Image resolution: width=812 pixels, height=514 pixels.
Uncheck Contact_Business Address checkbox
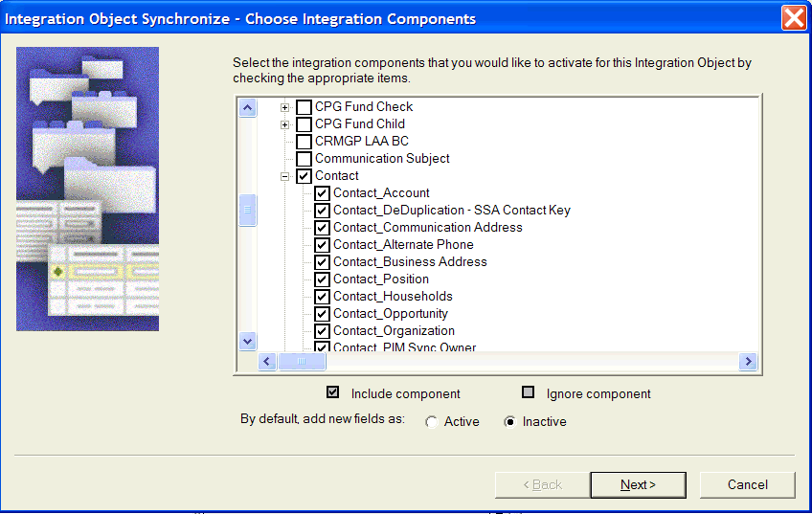[322, 262]
